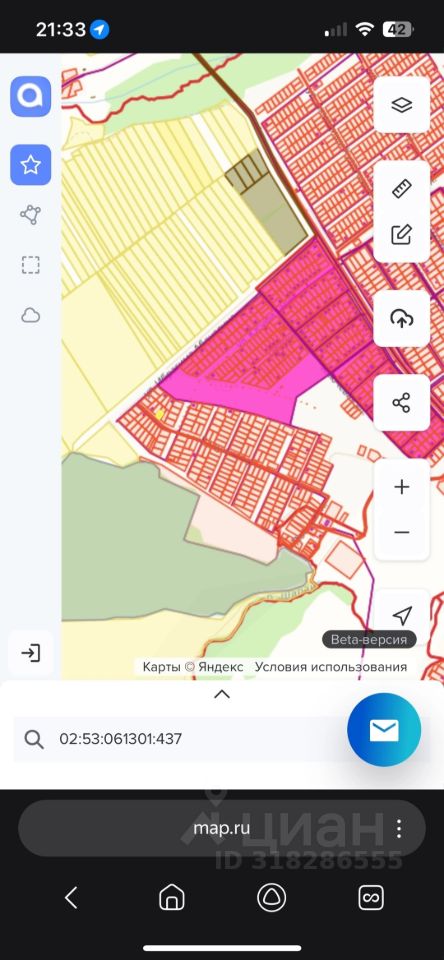The image size is (444, 960).
Task: Open the cloud icon in sidebar
Action: [x=31, y=315]
